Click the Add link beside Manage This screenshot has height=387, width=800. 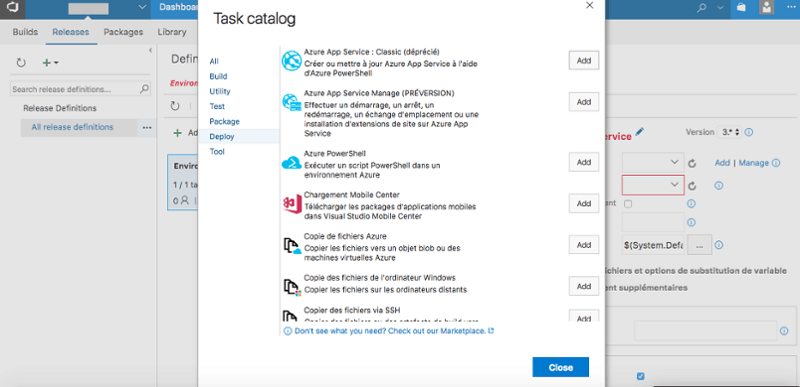[x=722, y=163]
